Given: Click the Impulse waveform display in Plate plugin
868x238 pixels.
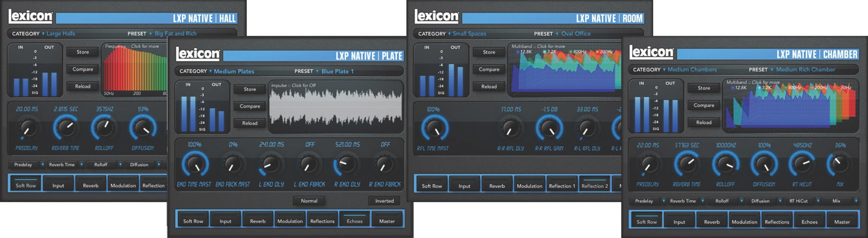Looking at the screenshot, I should (x=335, y=107).
